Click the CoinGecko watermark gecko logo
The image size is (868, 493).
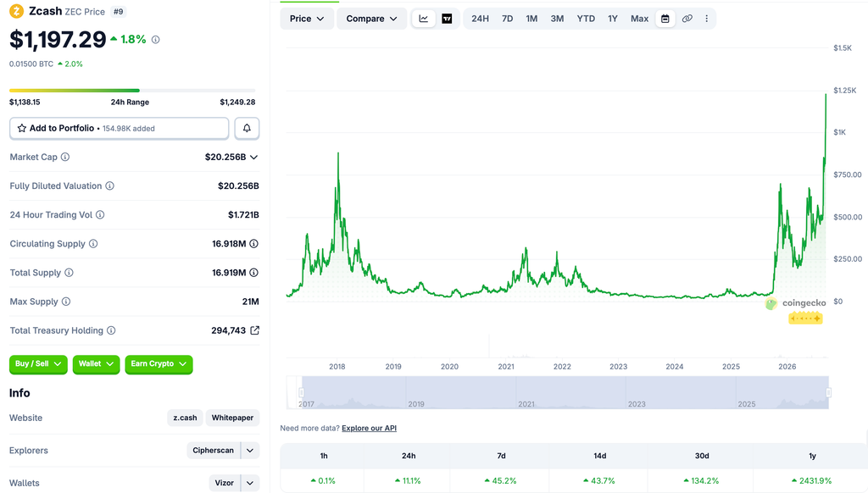click(771, 303)
